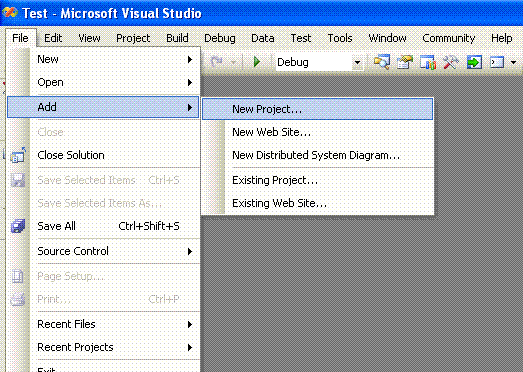Expand the toolbar options arrow at far right
The height and width of the screenshot is (372, 523).
(513, 62)
